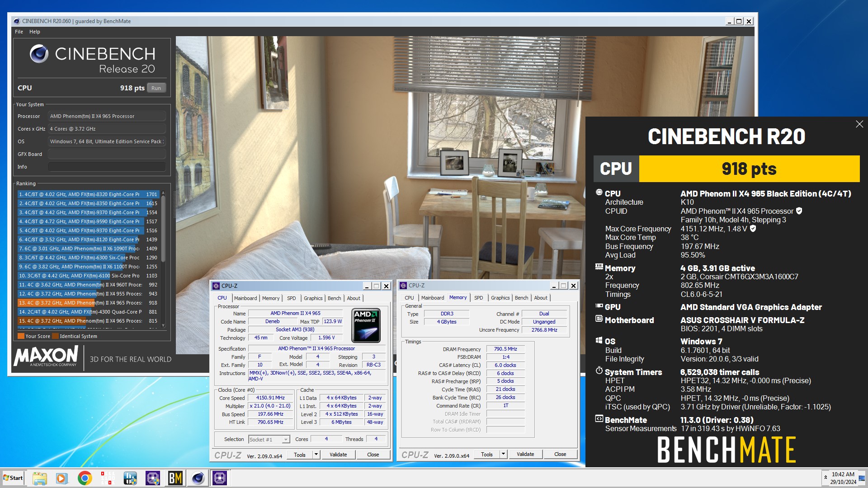This screenshot has height=488, width=868.
Task: Open Bench tab in left CPU-Z window
Action: [x=335, y=298]
